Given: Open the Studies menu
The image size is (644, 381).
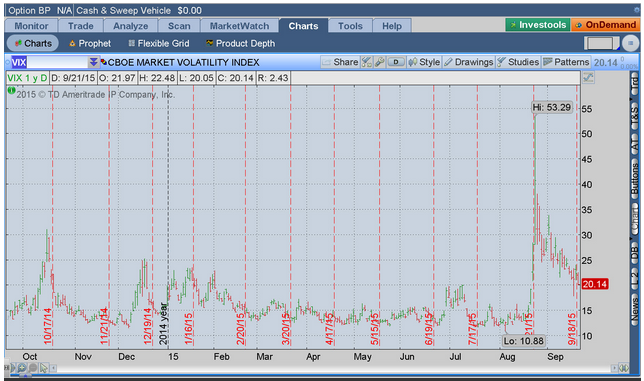Looking at the screenshot, I should click(518, 62).
